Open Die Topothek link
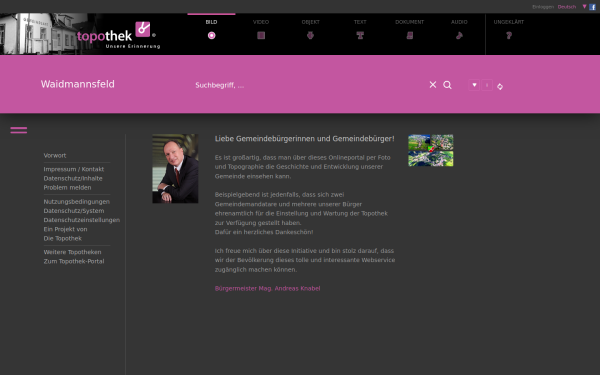Viewport: 600px width, 375px height. pyautogui.click(x=63, y=238)
